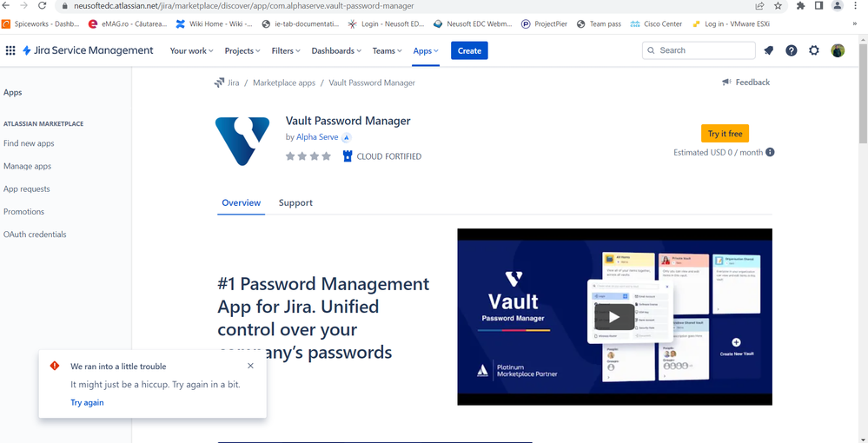Click the Create button
868x443 pixels.
pos(469,50)
